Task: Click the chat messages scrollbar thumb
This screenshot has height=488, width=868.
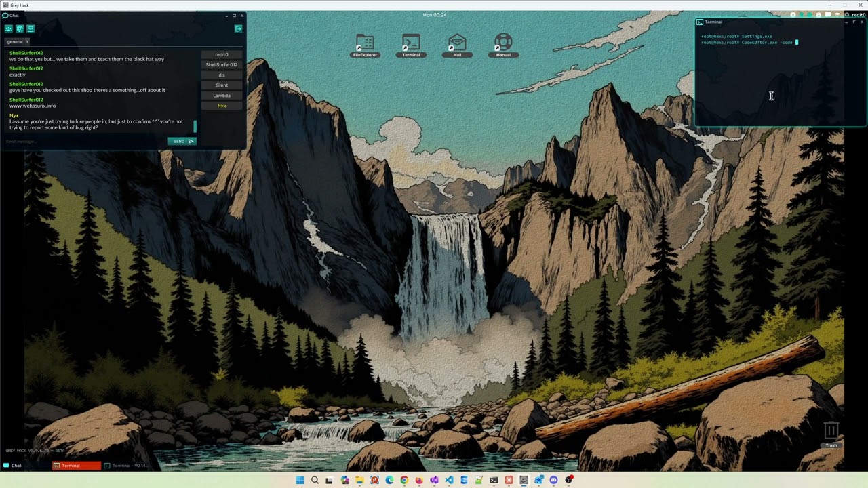Action: click(195, 127)
